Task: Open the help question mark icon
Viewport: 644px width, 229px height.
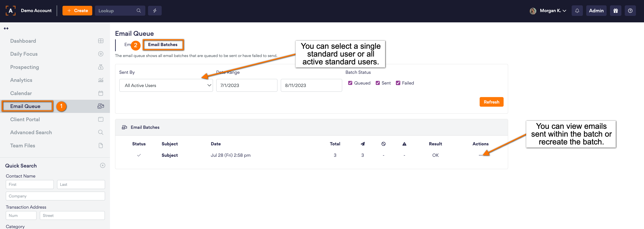Action: pos(630,11)
